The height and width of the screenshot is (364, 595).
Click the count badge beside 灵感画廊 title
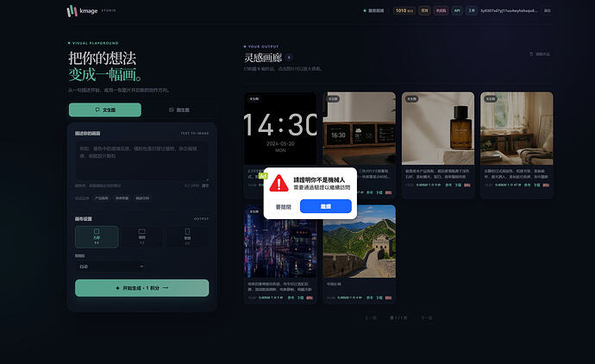[x=289, y=58]
